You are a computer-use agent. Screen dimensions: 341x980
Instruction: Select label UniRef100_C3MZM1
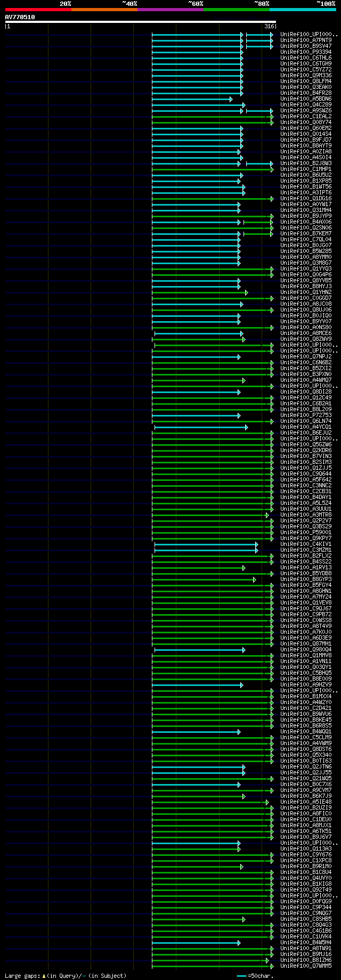(306, 550)
